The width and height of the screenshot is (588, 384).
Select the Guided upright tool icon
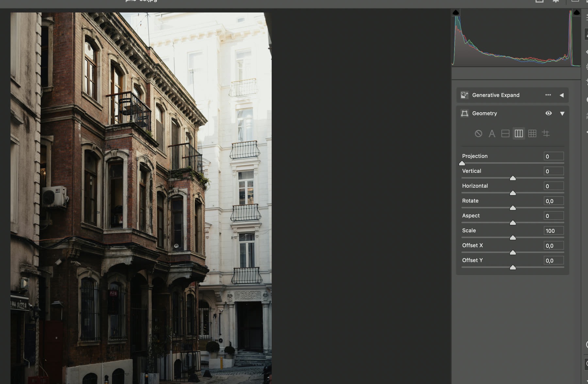(x=546, y=134)
